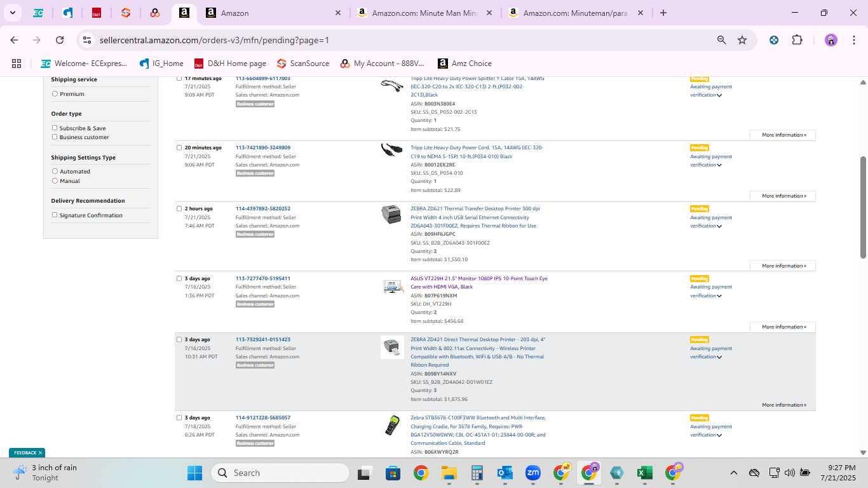Select Automated shipping settings type
This screenshot has width=868, height=488.
(x=55, y=172)
